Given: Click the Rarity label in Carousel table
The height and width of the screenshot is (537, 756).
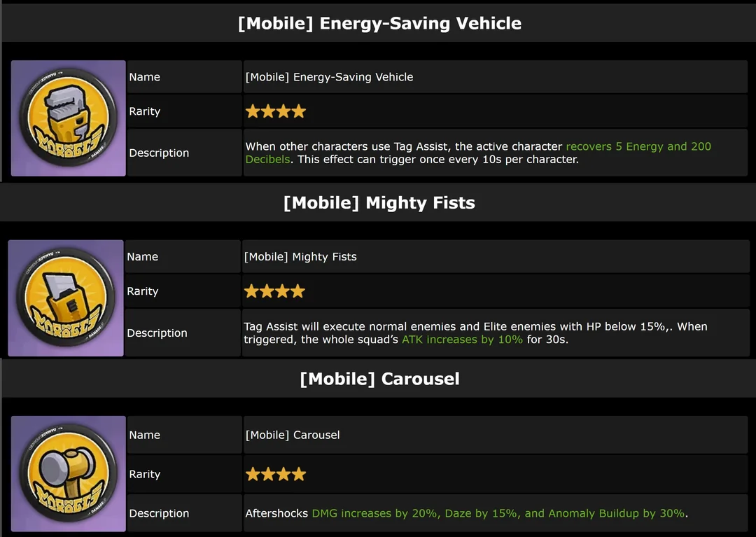Looking at the screenshot, I should [145, 474].
